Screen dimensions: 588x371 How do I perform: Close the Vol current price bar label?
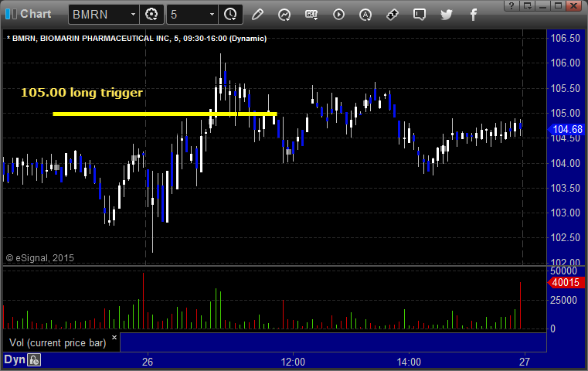pyautogui.click(x=114, y=337)
